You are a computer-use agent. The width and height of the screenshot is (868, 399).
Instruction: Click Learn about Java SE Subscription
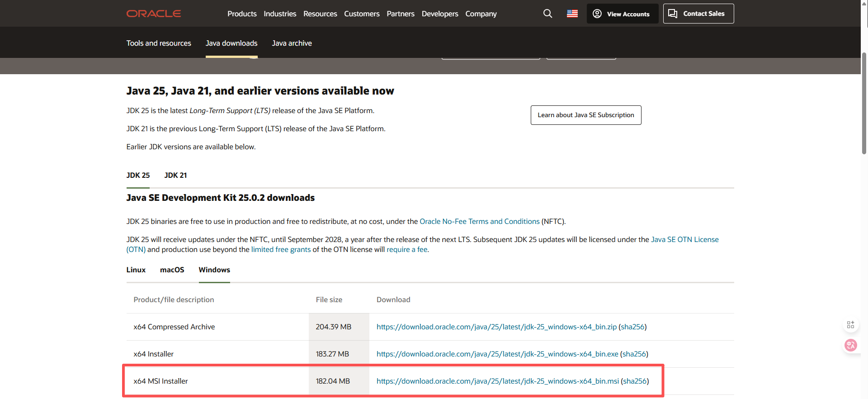click(x=585, y=115)
